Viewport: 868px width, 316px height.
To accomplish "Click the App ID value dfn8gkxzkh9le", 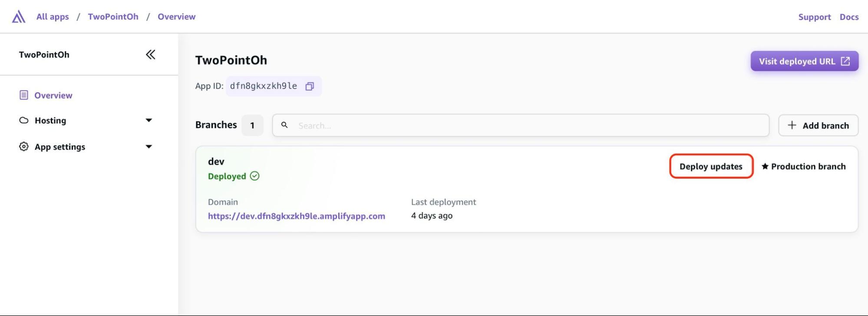I will pos(264,86).
